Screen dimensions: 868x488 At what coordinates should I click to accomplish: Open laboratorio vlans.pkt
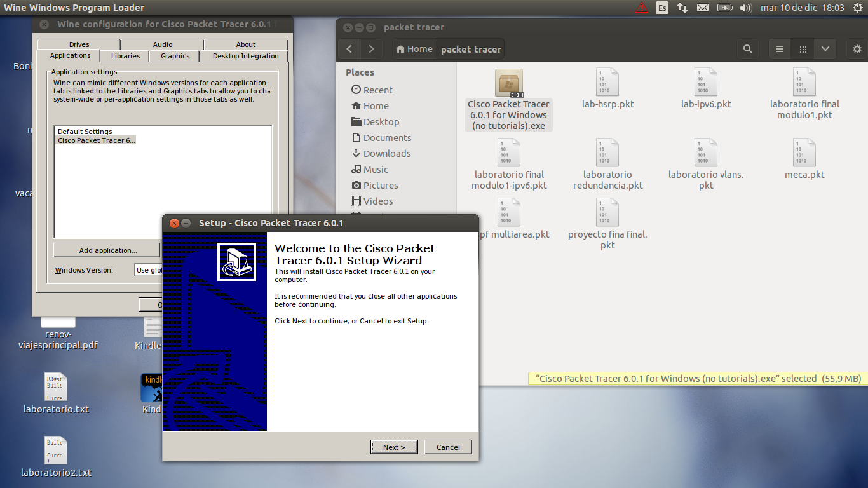(x=705, y=152)
